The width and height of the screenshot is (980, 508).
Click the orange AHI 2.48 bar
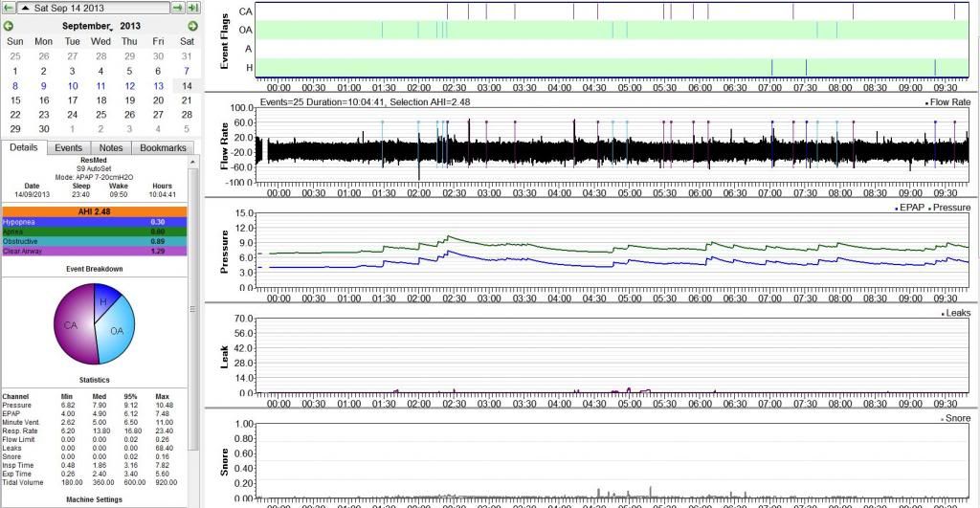pos(94,210)
